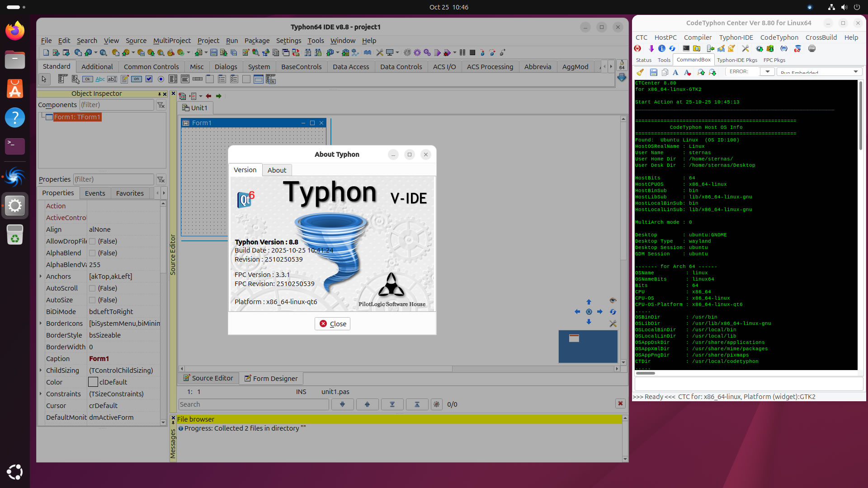Viewport: 868px width, 488px height.
Task: Toggle the AutoSize property checkbox
Action: click(x=92, y=300)
